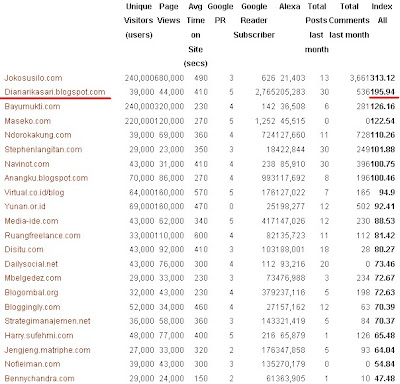Select Total Posts last month header
This screenshot has width=400, height=384.
pos(317,28)
